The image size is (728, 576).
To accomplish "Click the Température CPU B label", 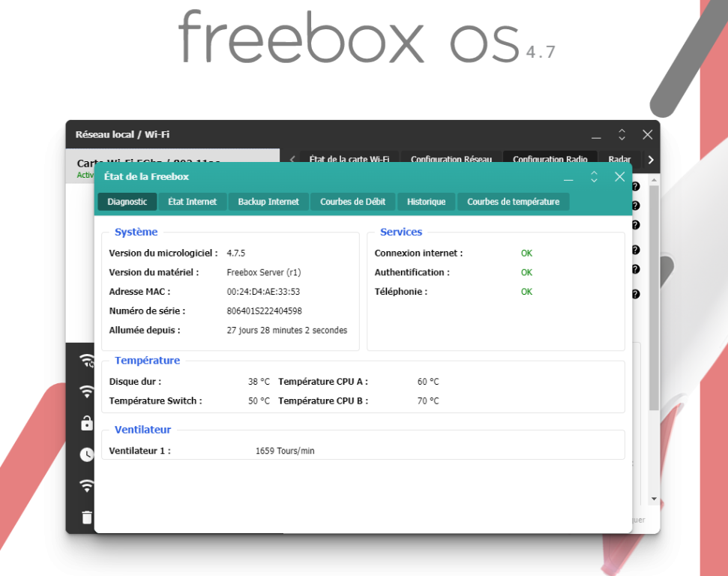I will [323, 401].
